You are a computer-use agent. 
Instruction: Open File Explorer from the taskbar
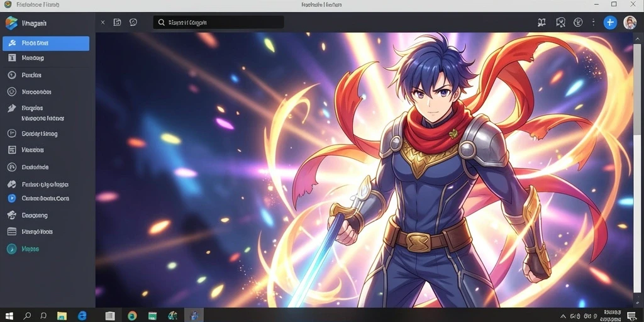(62, 316)
